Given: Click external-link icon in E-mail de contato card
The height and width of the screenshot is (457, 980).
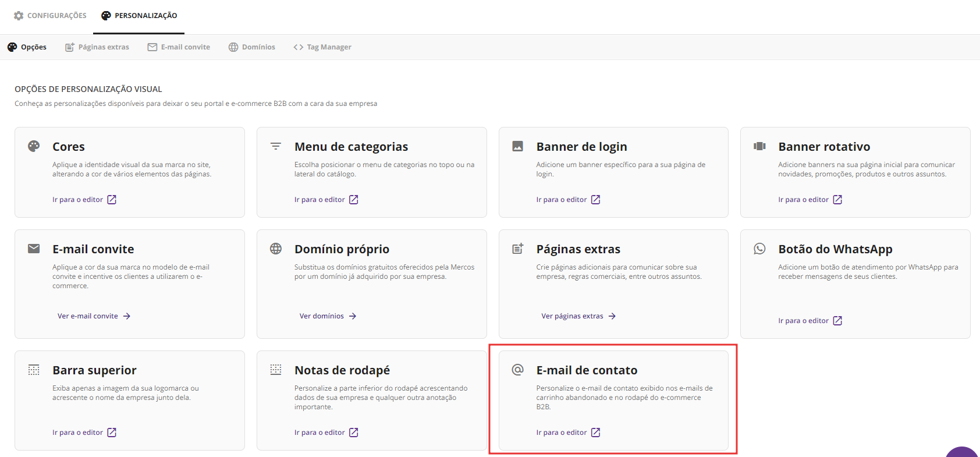Looking at the screenshot, I should pyautogui.click(x=595, y=433).
